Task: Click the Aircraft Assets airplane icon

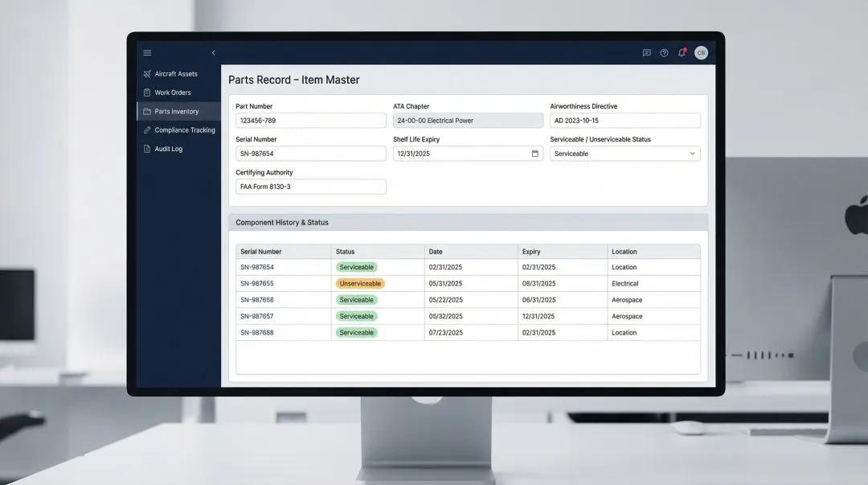Action: point(147,74)
